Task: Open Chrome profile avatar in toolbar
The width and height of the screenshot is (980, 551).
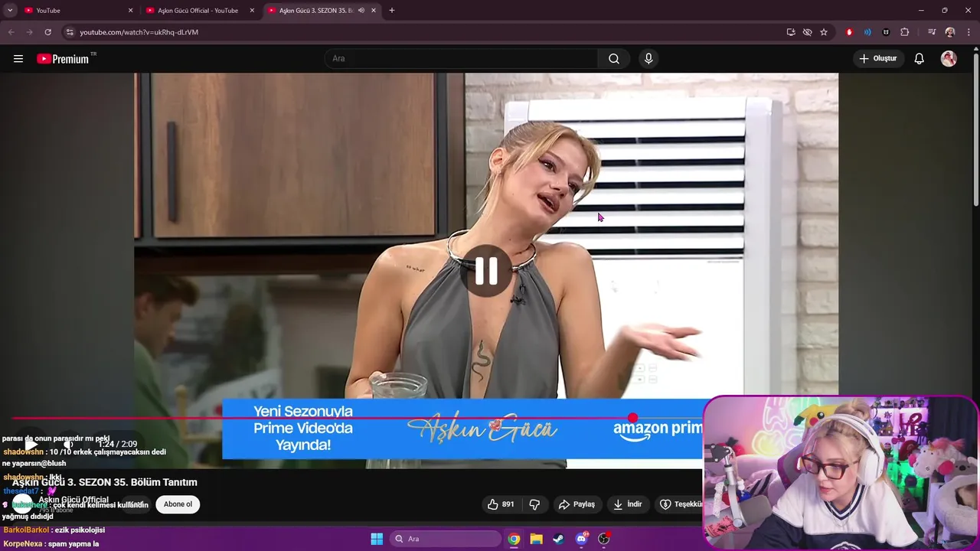Action: [950, 32]
